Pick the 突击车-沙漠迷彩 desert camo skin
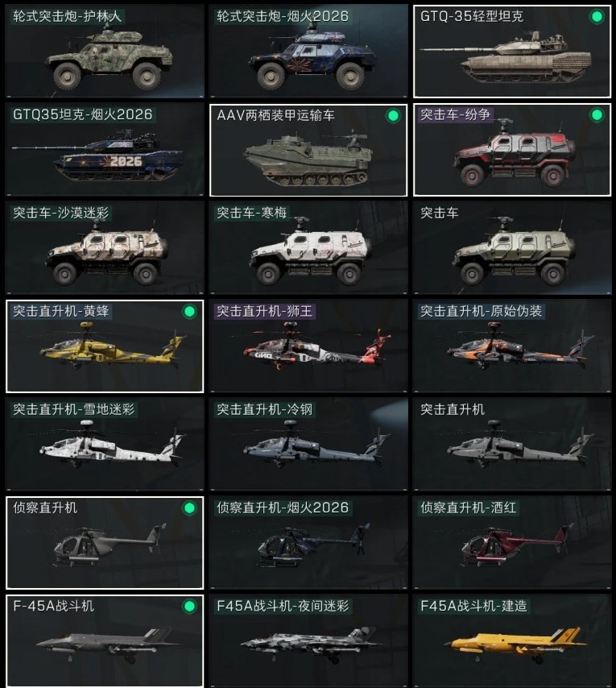This screenshot has width=616, height=688. [x=105, y=247]
